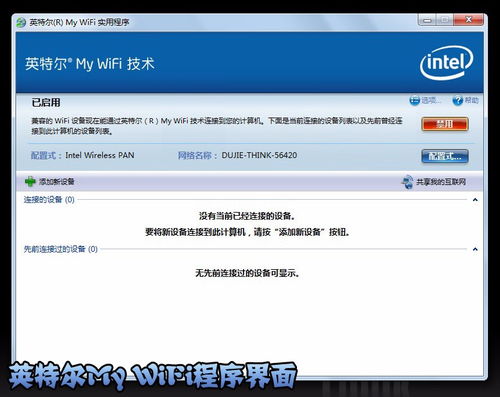Click the 已启用 status heading
The height and width of the screenshot is (397, 500).
[x=46, y=102]
